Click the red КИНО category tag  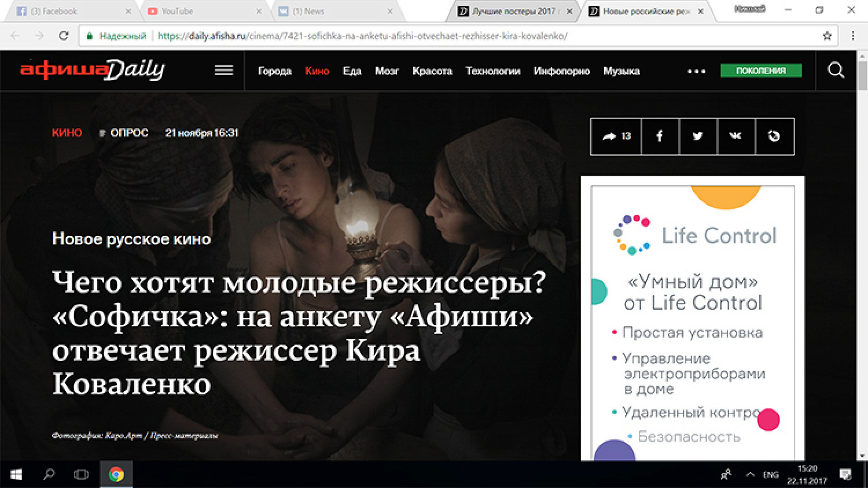67,132
